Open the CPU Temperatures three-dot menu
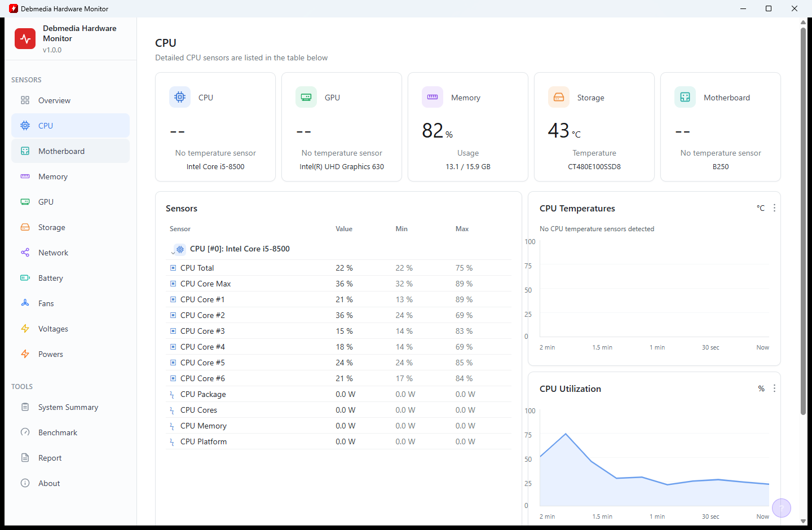The image size is (812, 530). click(x=774, y=208)
